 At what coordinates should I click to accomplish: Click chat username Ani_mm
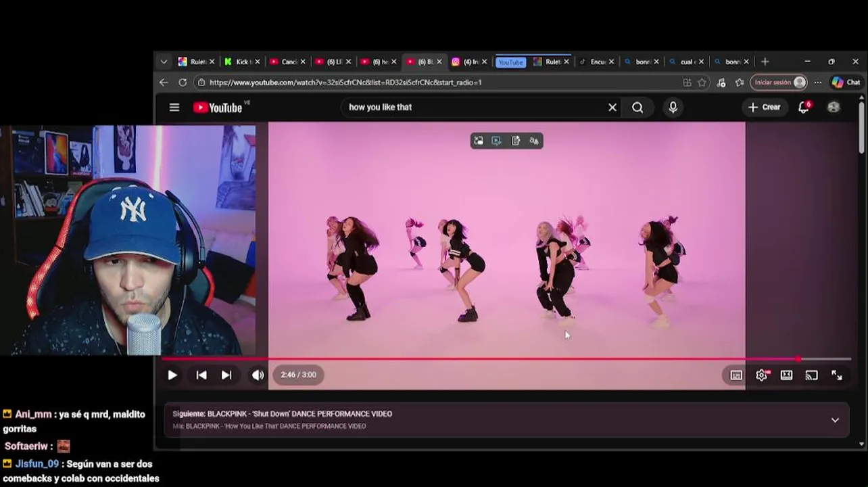click(x=33, y=414)
